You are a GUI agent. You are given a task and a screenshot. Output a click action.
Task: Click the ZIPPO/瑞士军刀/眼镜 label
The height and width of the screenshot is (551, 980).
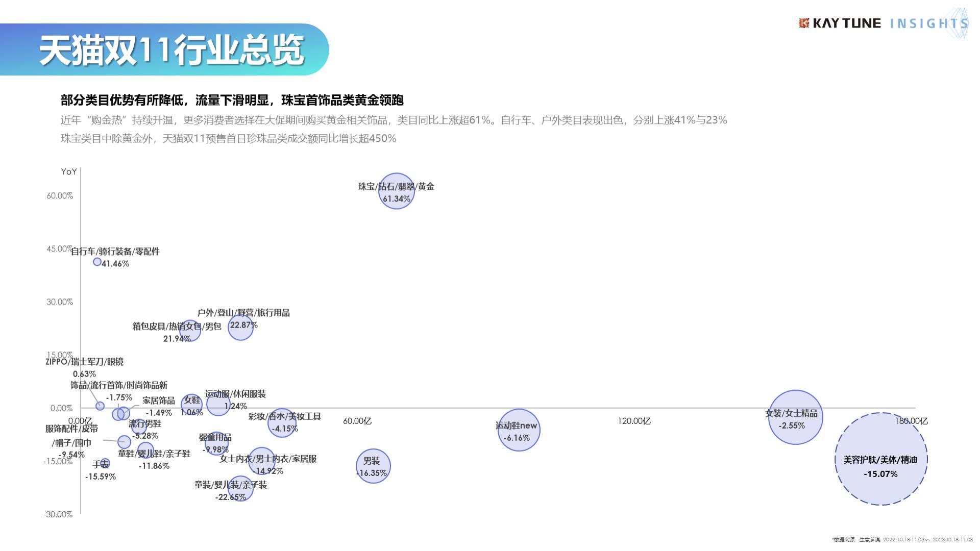click(84, 362)
